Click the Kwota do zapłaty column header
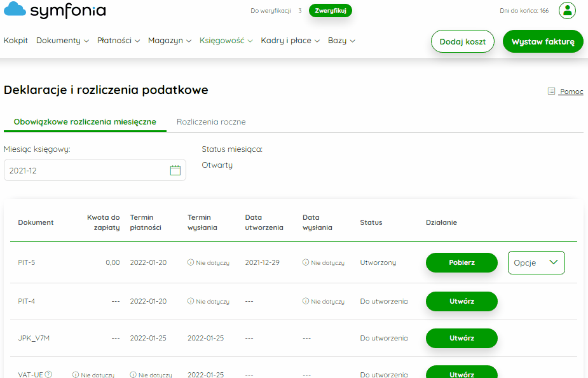588x378 pixels. [104, 222]
